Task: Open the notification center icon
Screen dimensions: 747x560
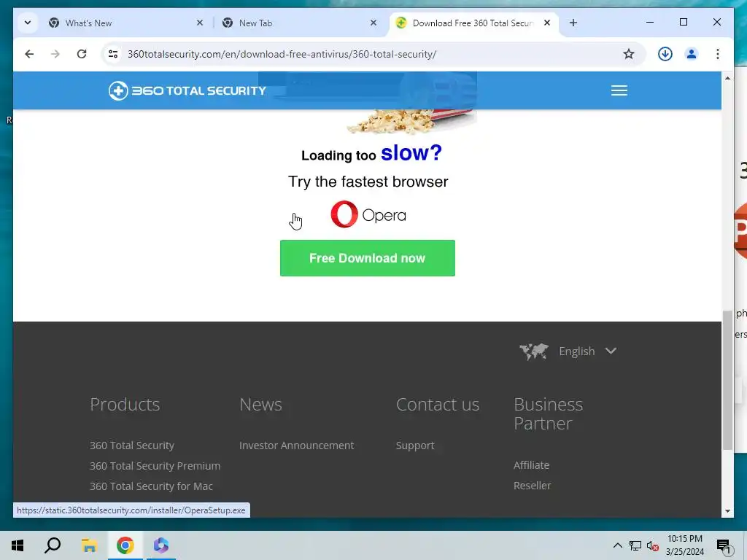Action: click(x=724, y=545)
